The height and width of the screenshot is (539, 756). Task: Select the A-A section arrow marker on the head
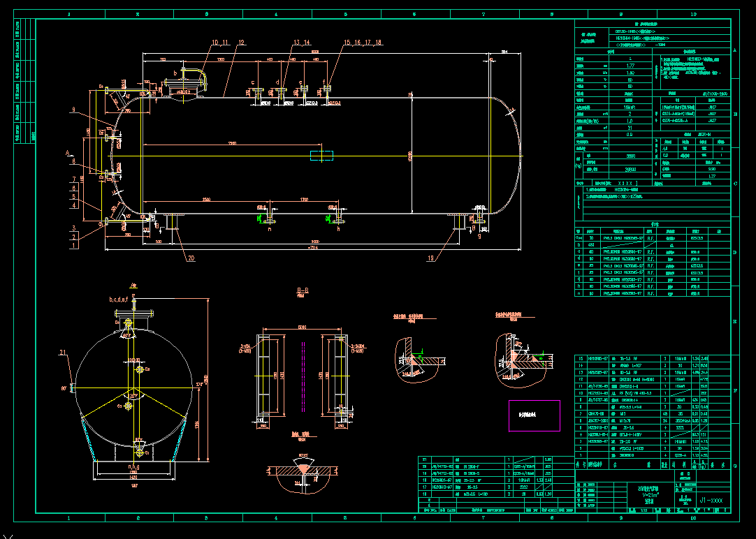68,154
